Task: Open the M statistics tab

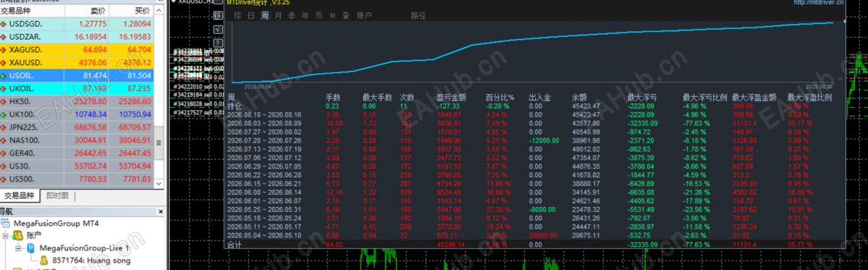Action: (x=333, y=15)
